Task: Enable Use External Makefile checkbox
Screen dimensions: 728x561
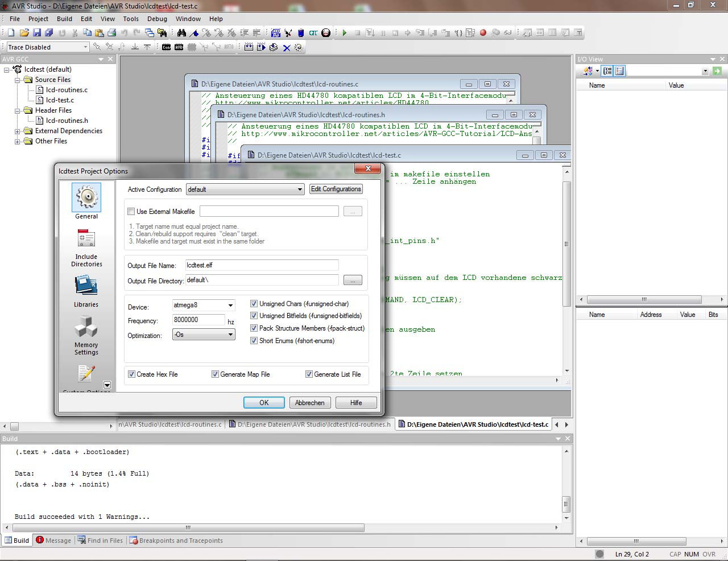Action: pyautogui.click(x=131, y=212)
